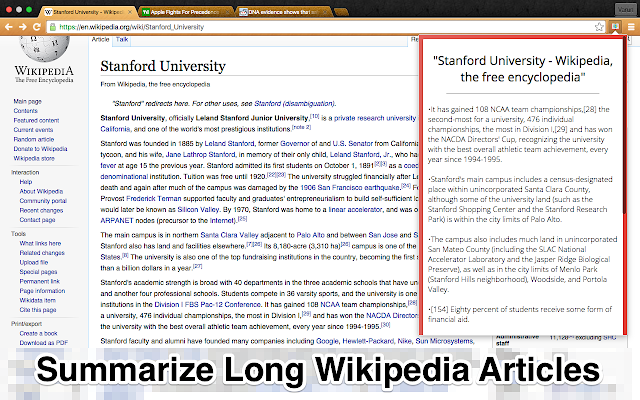Screen dimensions: 640x400
Task: Click the Wikipedia globe logo
Action: tap(44, 49)
